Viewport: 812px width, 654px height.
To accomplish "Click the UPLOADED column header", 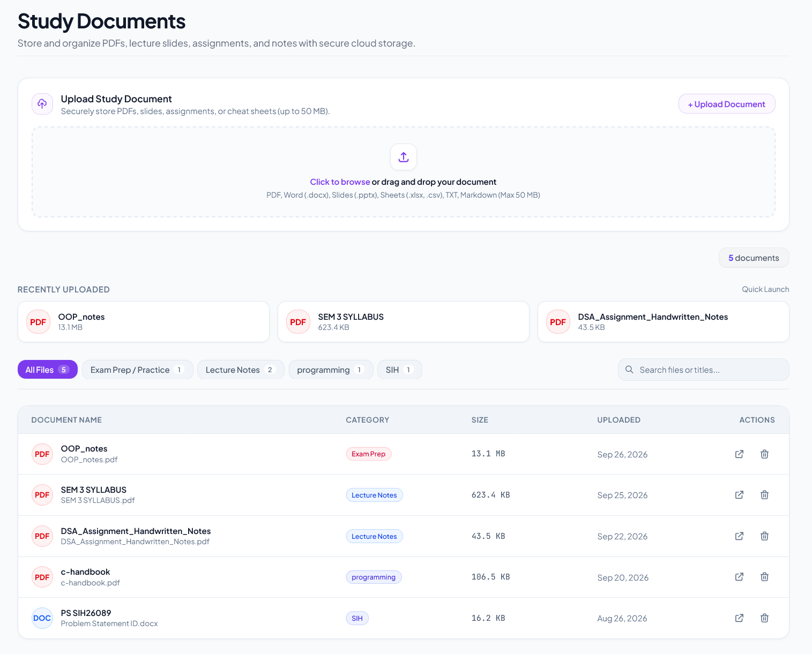I will point(619,420).
